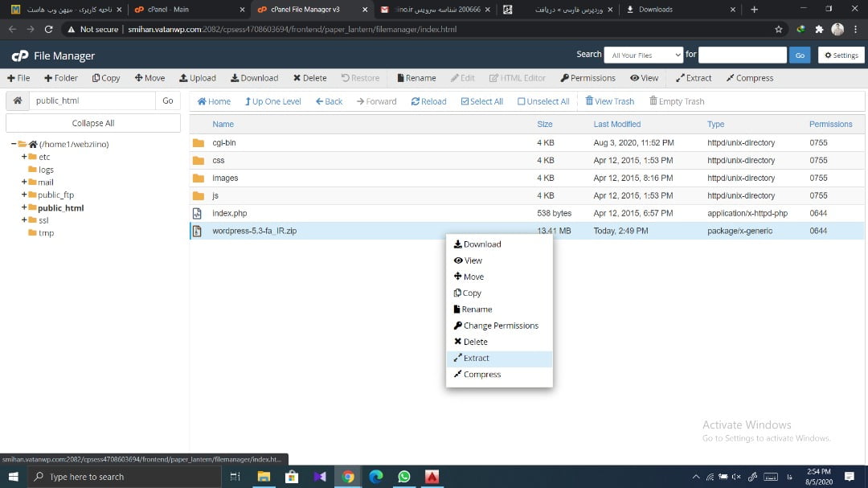
Task: Choose Change Permissions in context menu
Action: coord(499,326)
